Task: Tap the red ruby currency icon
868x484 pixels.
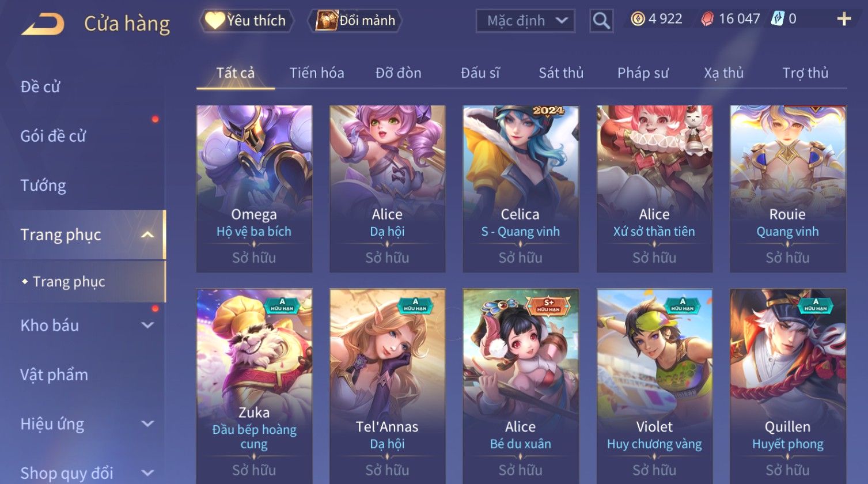Action: [x=707, y=19]
